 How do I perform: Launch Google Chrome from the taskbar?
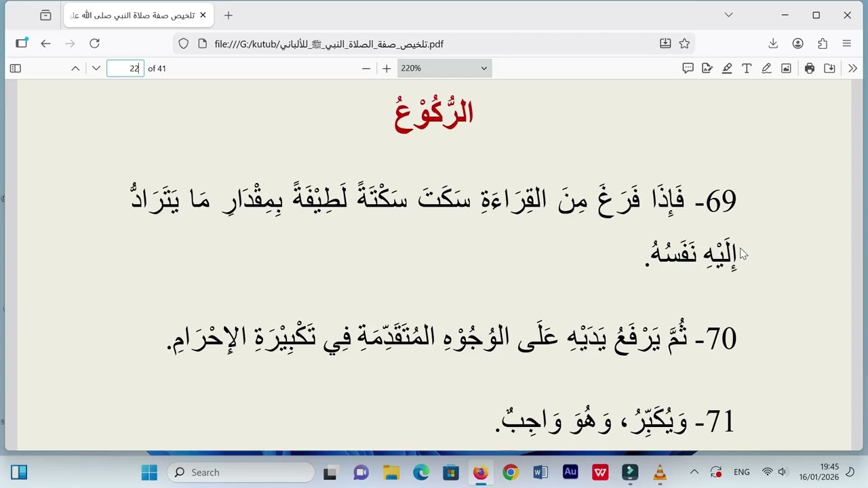tap(511, 472)
